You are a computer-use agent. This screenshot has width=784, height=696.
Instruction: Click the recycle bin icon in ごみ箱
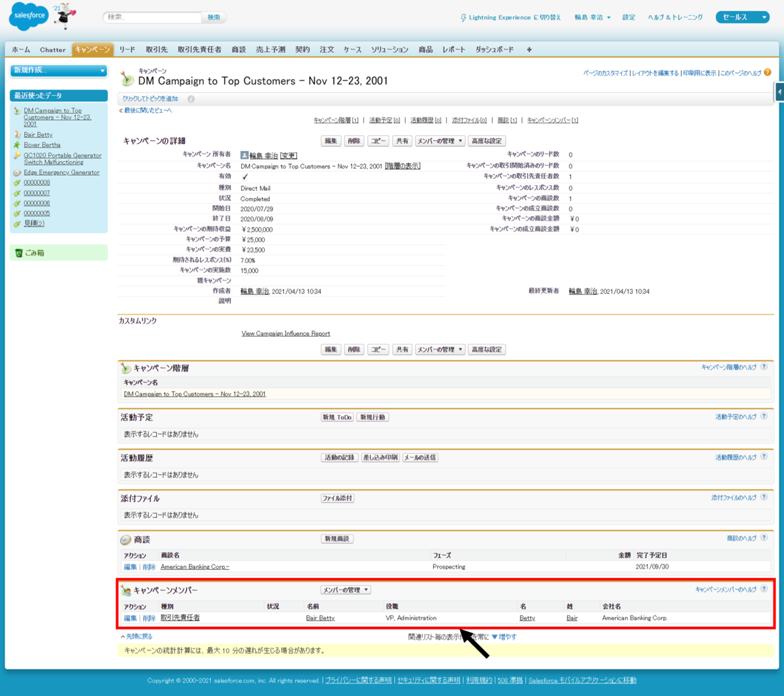tap(19, 253)
